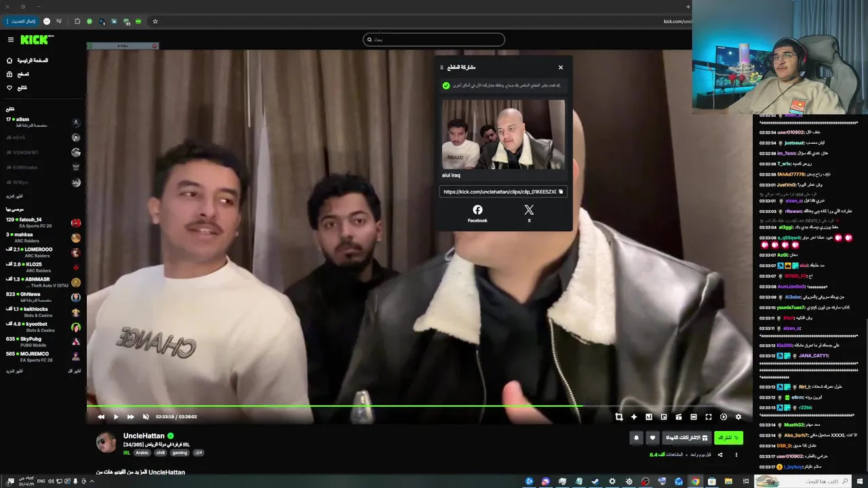The height and width of the screenshot is (488, 868).
Task: Unmute the video player volume
Action: 146,417
